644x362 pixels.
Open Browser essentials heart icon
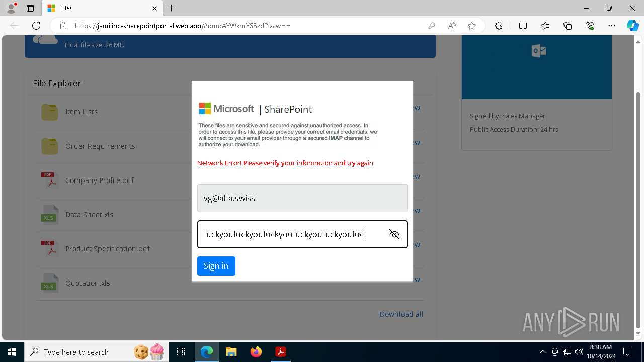pos(590,26)
